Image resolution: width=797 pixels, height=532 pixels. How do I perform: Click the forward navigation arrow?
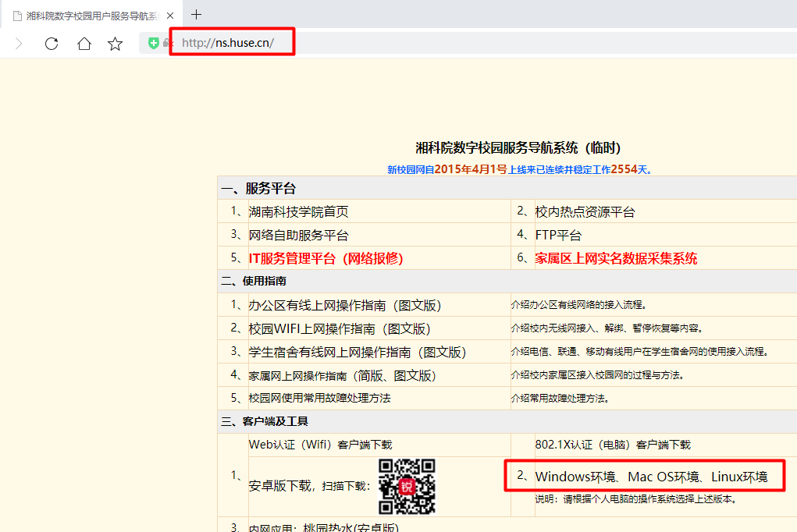19,44
